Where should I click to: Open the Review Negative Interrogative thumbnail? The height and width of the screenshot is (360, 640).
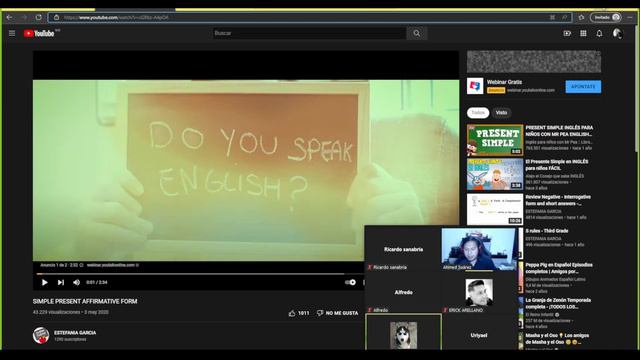(495, 209)
